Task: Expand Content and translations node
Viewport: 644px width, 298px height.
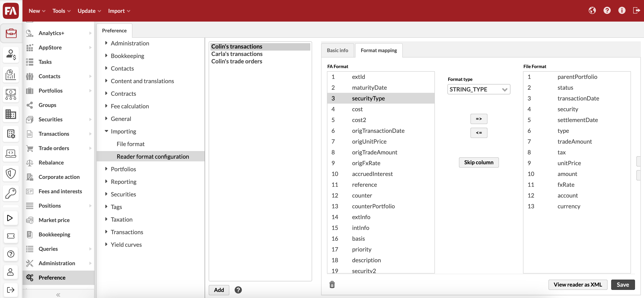Action: point(106,81)
